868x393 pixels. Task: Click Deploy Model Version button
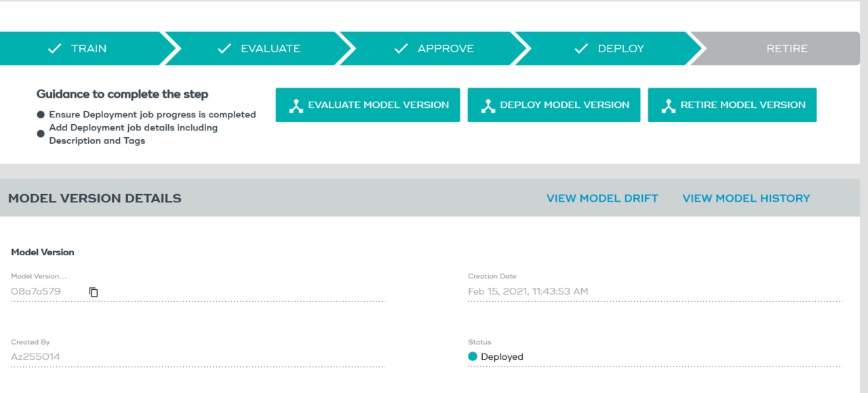click(554, 105)
